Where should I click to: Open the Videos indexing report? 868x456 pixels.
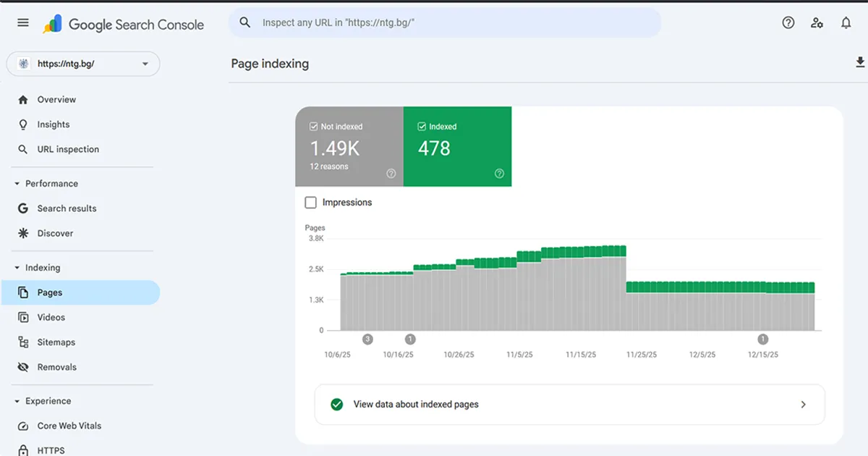(53, 317)
